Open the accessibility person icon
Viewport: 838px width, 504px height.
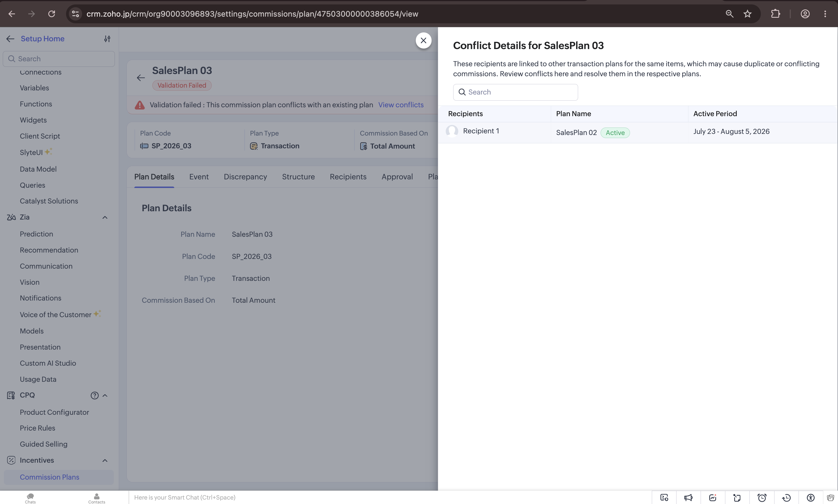click(x=811, y=498)
